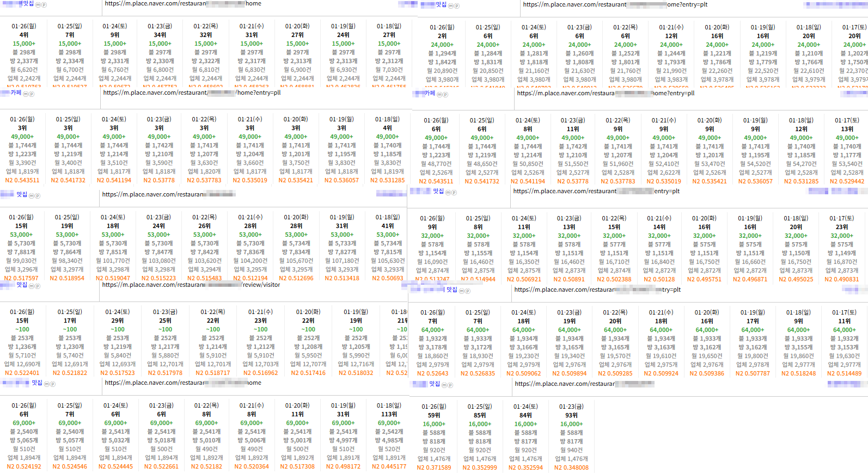Click the 'p' icon beside right 카페 keyword
The image size is (868, 474).
(445, 95)
